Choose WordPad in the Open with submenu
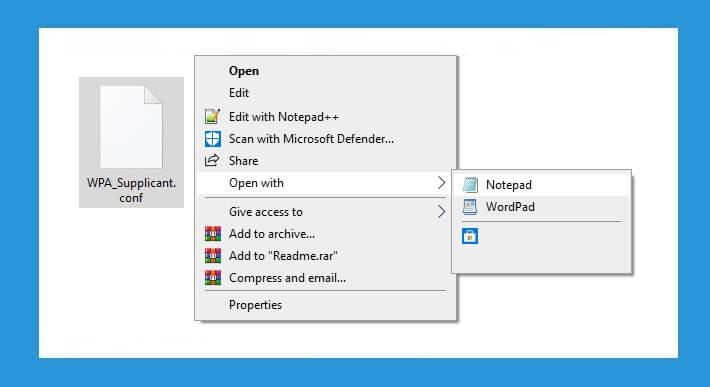This screenshot has height=387, width=710. [x=542, y=207]
